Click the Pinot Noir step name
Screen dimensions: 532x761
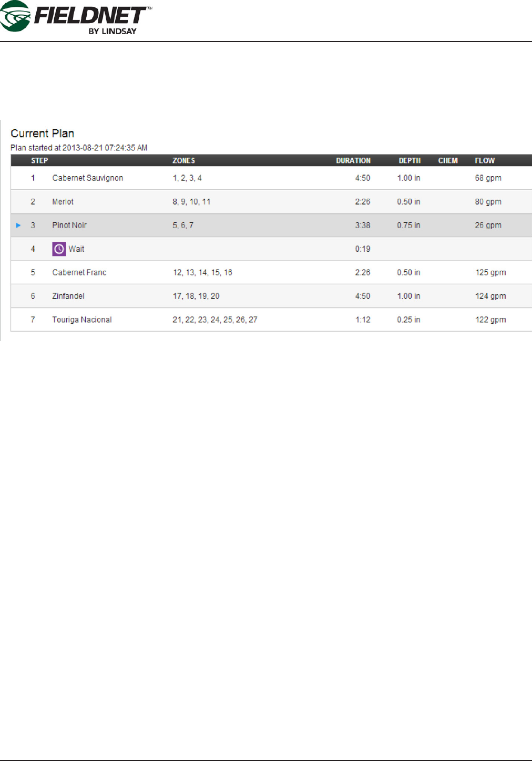pos(69,225)
